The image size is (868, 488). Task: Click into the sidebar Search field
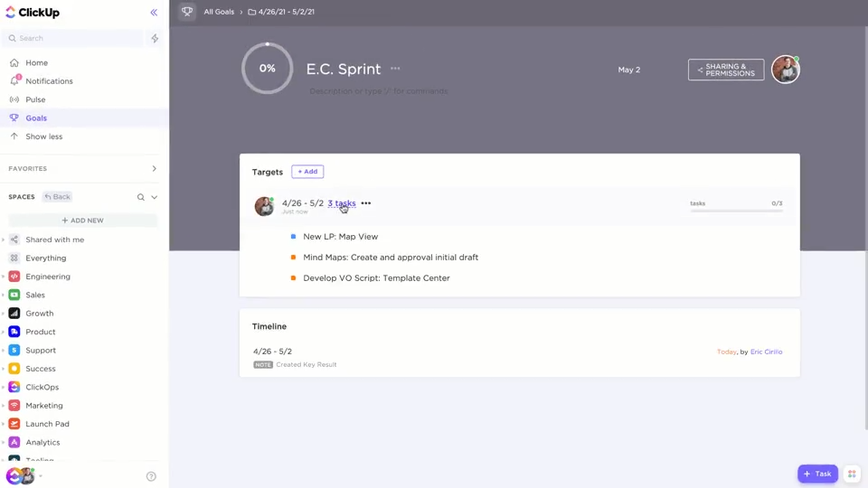click(x=75, y=38)
